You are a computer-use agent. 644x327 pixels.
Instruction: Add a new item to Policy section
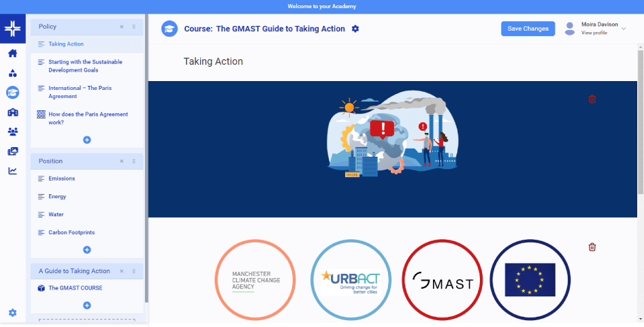click(87, 140)
